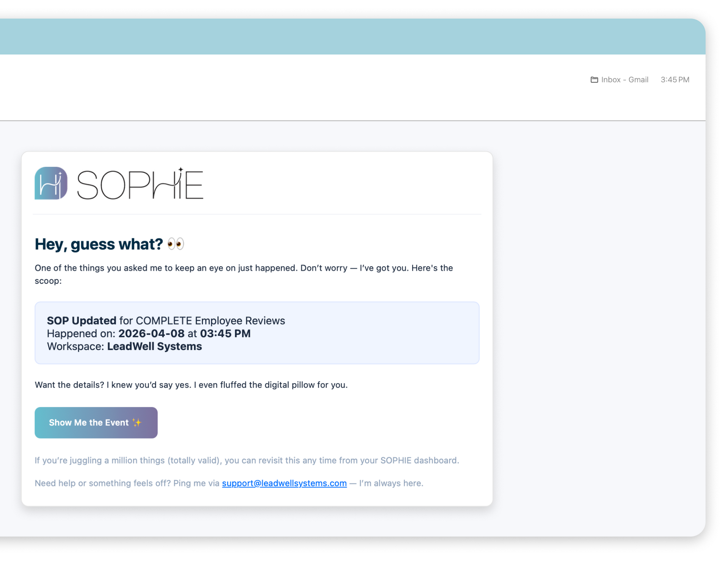The width and height of the screenshot is (728, 561).
Task: Click the eyes emoji beside the heading
Action: (176, 244)
